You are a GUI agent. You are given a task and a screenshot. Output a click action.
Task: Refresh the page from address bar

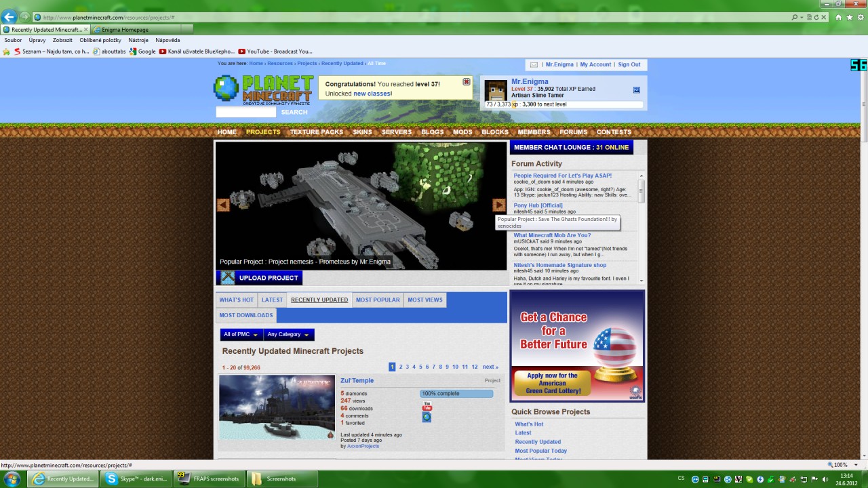816,17
